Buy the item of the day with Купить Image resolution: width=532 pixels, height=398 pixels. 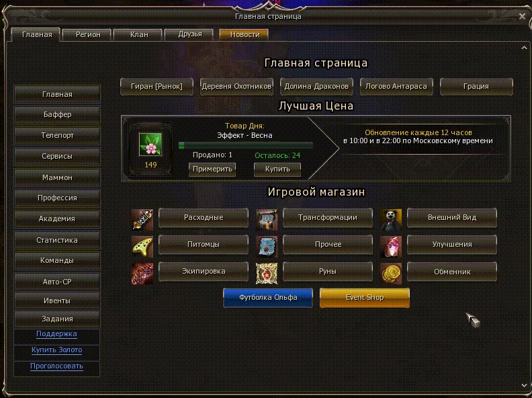click(277, 169)
